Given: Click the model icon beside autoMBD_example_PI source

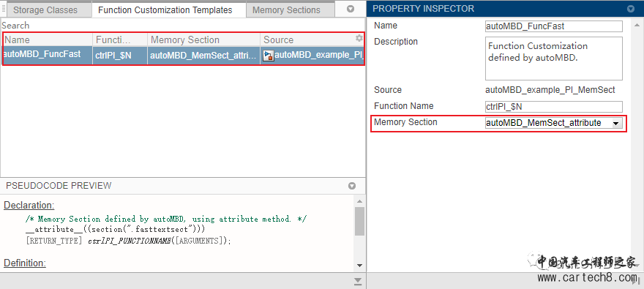Looking at the screenshot, I should click(268, 56).
